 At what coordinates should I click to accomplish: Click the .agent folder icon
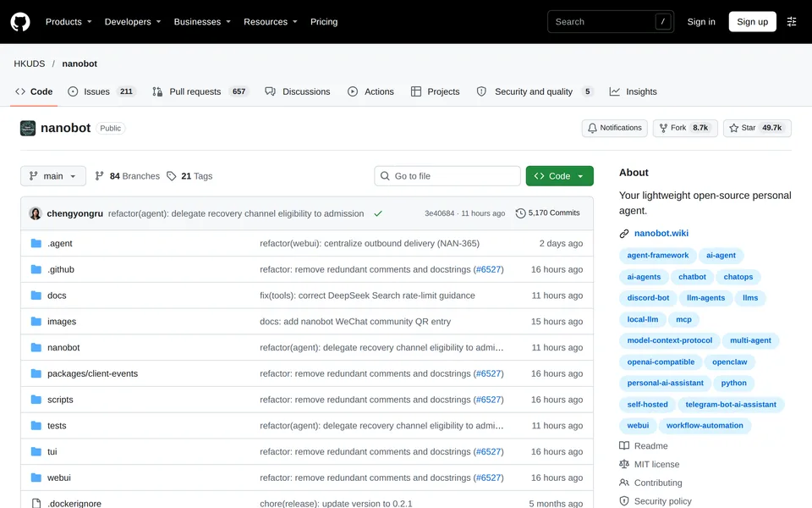tap(36, 243)
